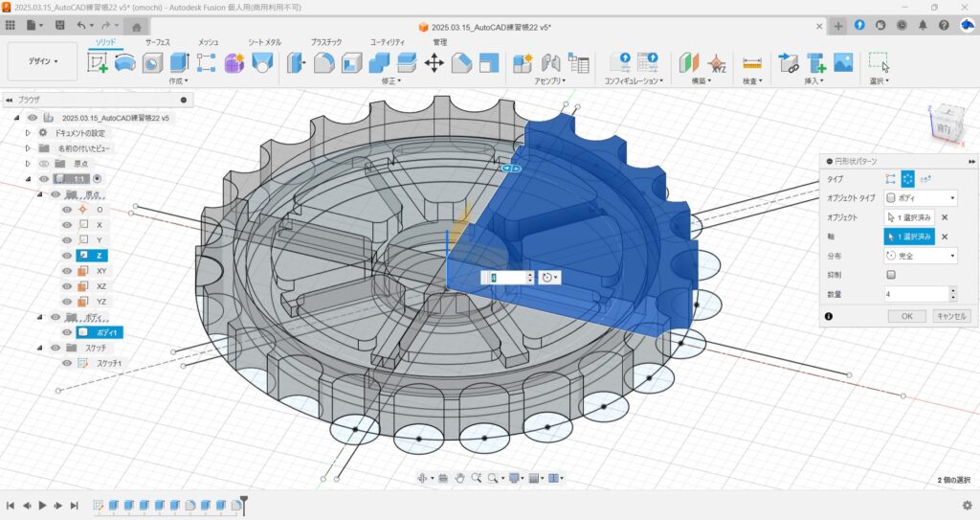Click the Joint tool in the assembly group
This screenshot has width=980, height=520.
click(x=550, y=63)
